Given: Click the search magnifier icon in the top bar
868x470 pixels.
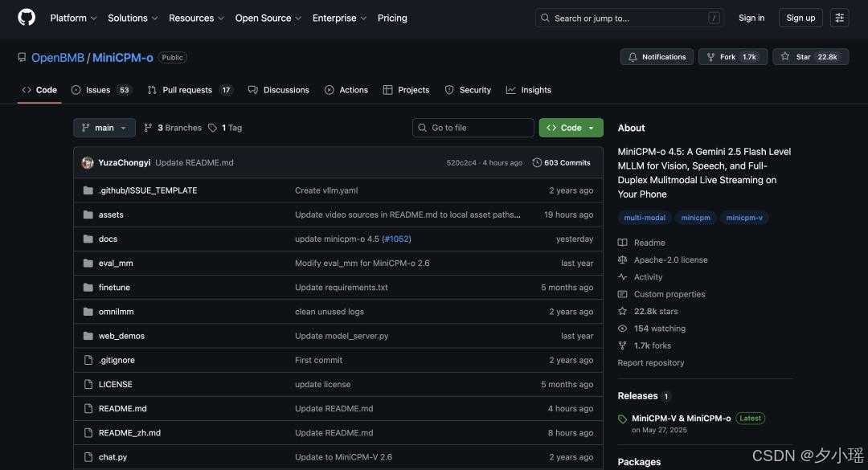Looking at the screenshot, I should (x=545, y=18).
